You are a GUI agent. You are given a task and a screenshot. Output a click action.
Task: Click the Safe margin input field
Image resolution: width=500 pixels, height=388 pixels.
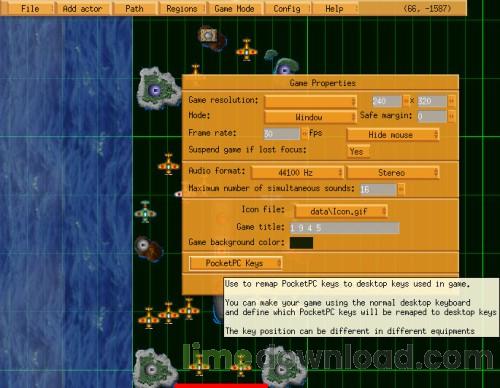click(432, 116)
